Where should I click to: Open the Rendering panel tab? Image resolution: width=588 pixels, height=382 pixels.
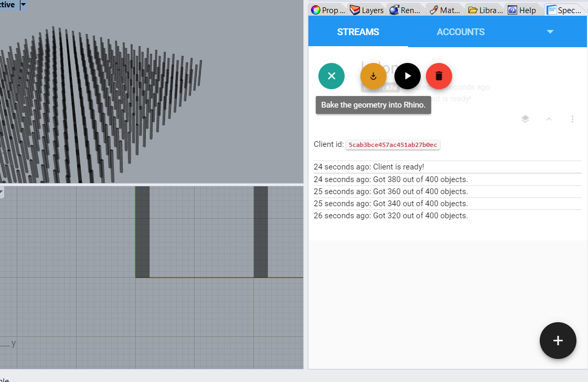pos(405,10)
